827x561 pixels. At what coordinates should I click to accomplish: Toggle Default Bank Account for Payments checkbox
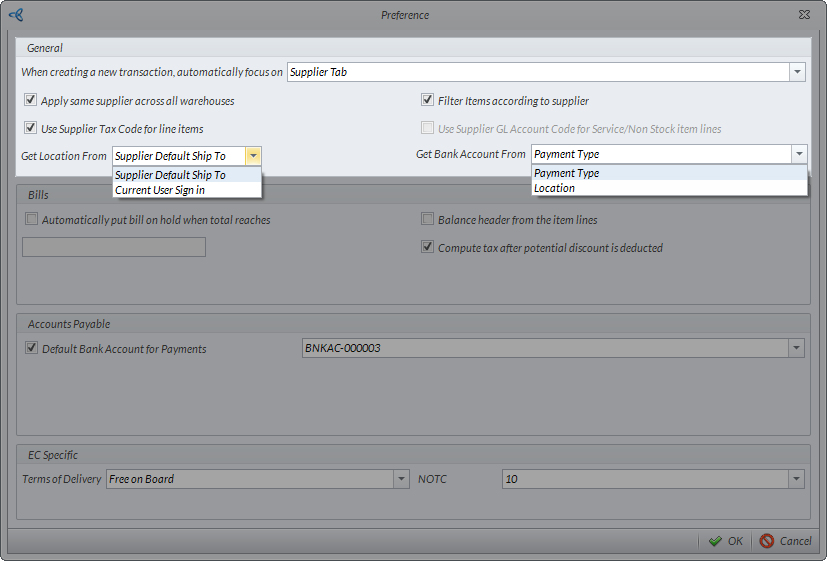pos(32,349)
